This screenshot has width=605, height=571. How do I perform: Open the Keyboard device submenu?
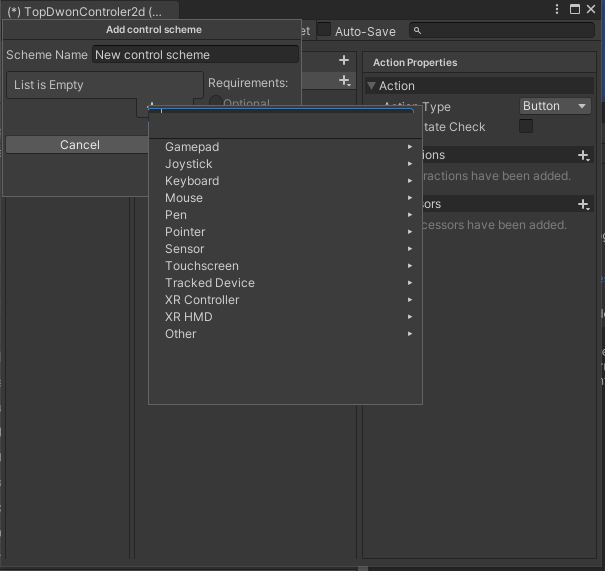point(285,181)
